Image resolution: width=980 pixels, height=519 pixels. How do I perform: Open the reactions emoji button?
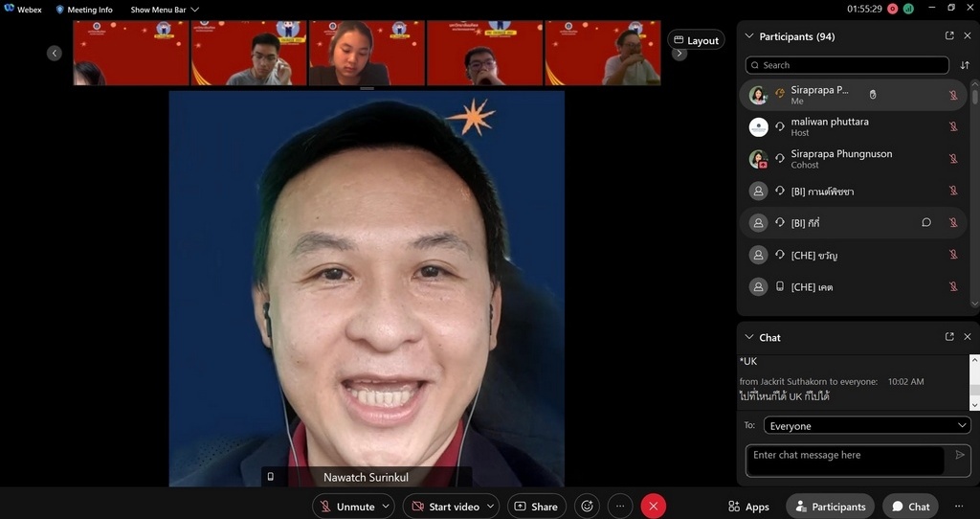click(587, 507)
